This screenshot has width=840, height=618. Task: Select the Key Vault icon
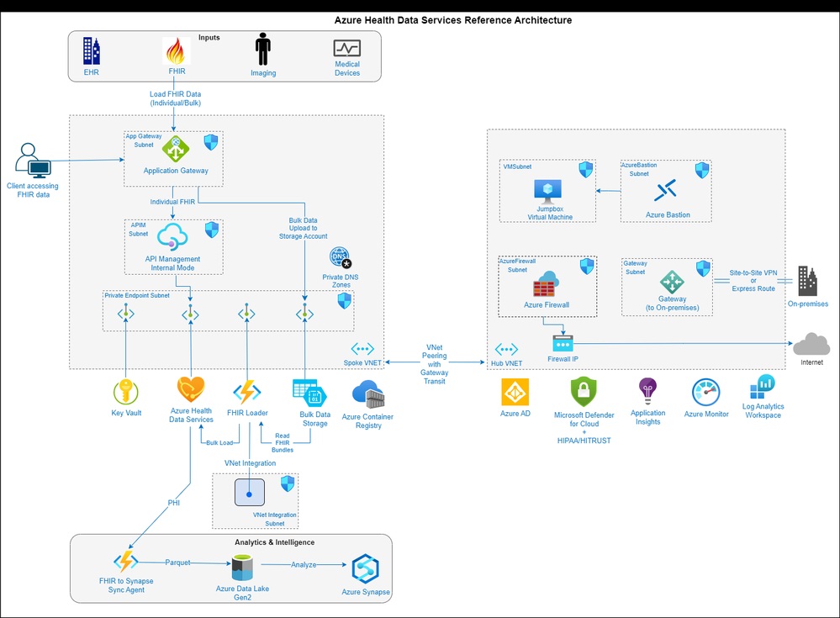click(124, 391)
